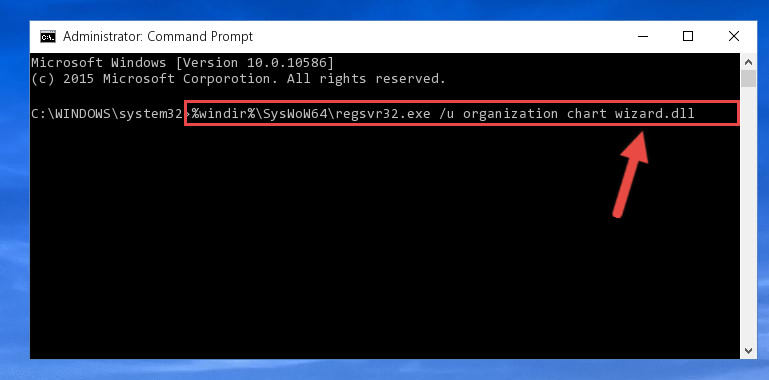Screen dimensions: 769x380
Task: Click the 2015 Microsoft copyright line
Action: (238, 79)
